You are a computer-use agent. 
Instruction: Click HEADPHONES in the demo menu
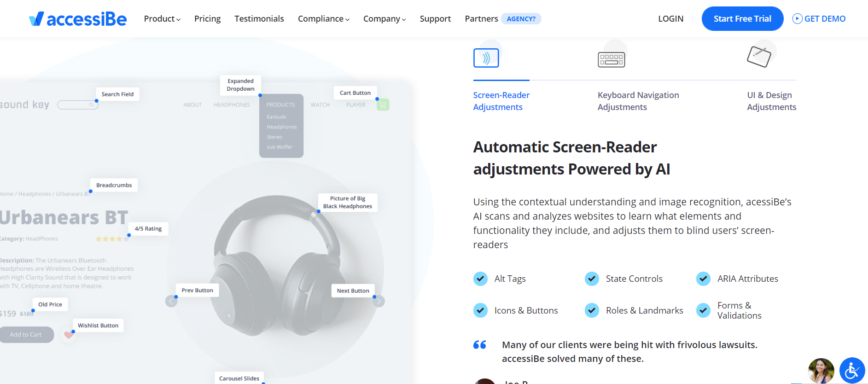(x=232, y=105)
